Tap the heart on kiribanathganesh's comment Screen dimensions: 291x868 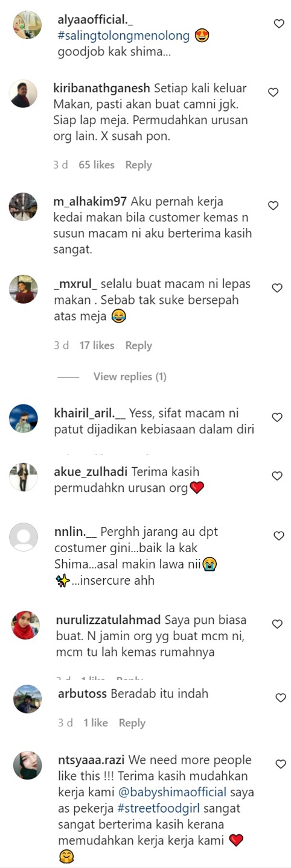pyautogui.click(x=273, y=92)
